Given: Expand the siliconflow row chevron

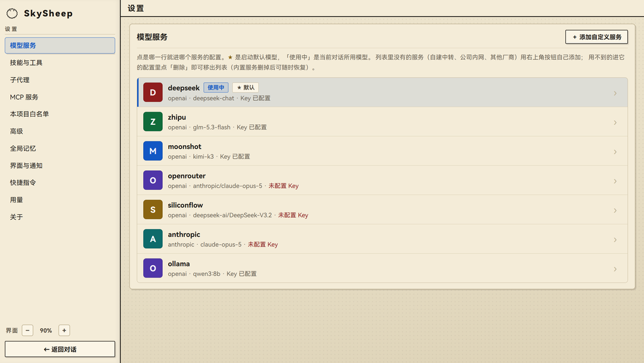Looking at the screenshot, I should [615, 211].
